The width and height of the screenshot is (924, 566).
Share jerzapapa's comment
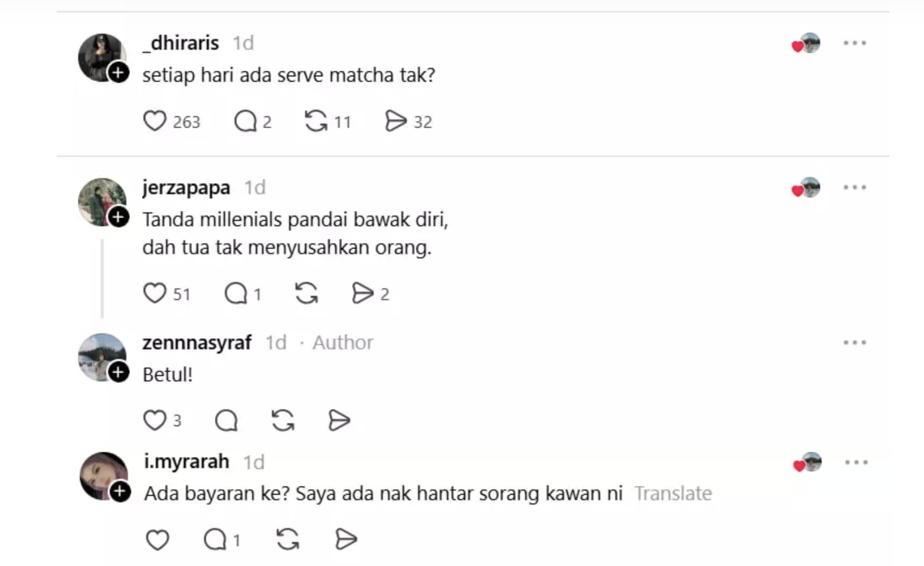pyautogui.click(x=362, y=293)
